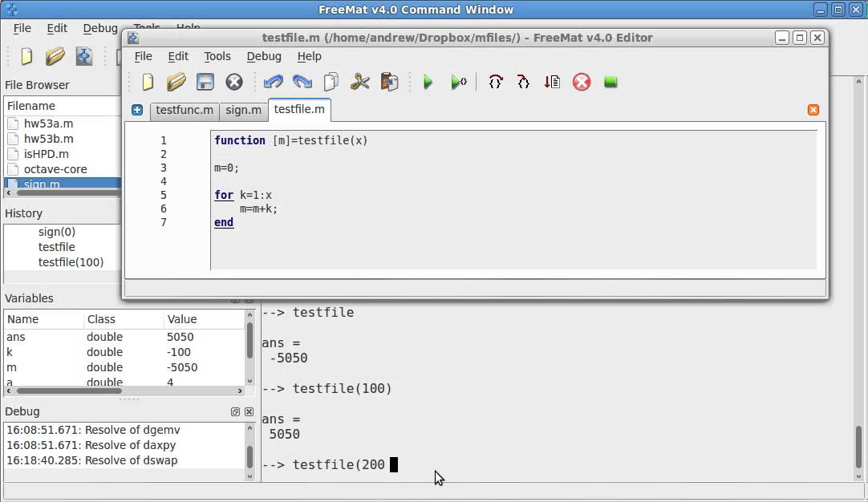This screenshot has width=868, height=502.
Task: Open the Editor Tools menu
Action: (x=217, y=56)
